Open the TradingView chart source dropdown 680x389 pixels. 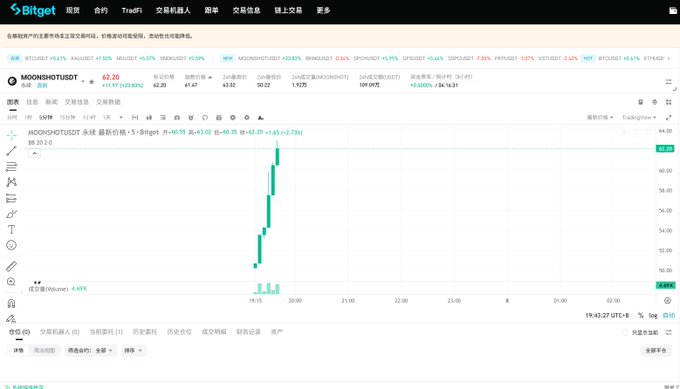tap(639, 118)
